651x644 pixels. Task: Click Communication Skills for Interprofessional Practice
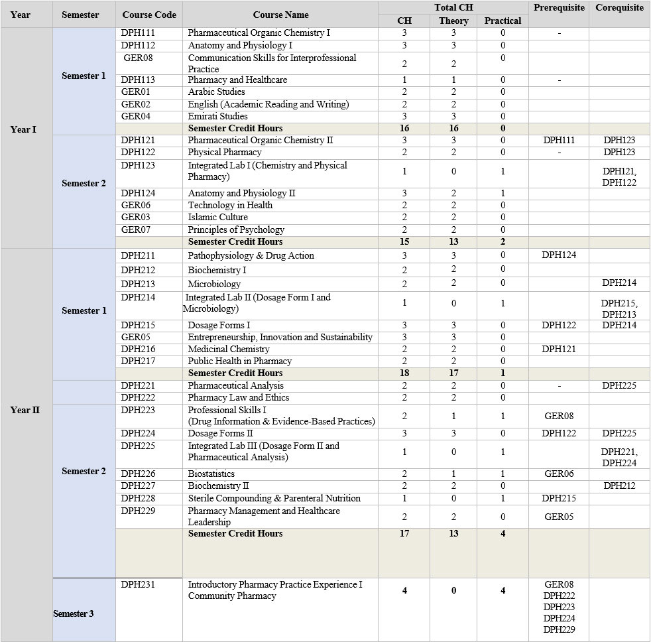coord(272,63)
